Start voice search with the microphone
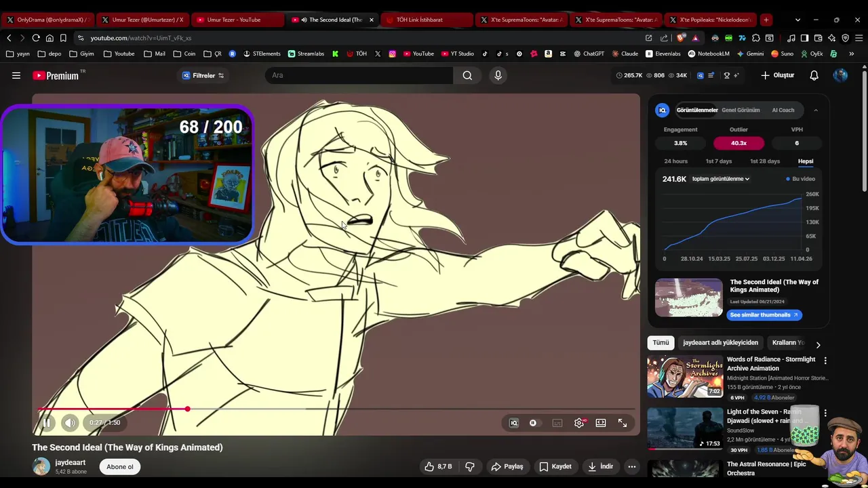This screenshot has width=868, height=488. click(x=498, y=75)
